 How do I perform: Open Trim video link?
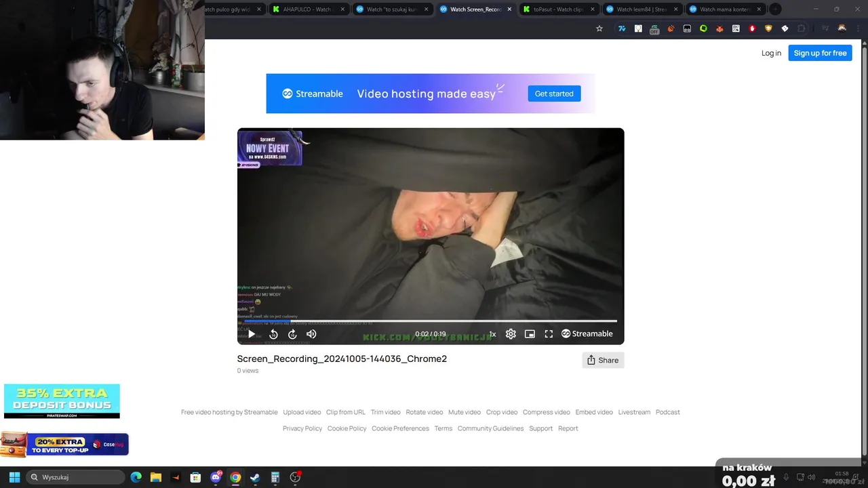386,412
